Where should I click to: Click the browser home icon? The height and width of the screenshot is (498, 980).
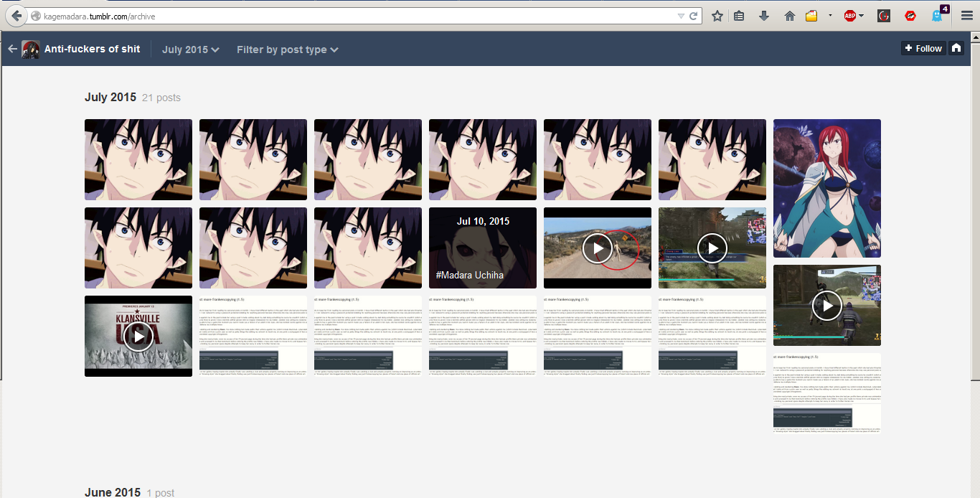789,16
